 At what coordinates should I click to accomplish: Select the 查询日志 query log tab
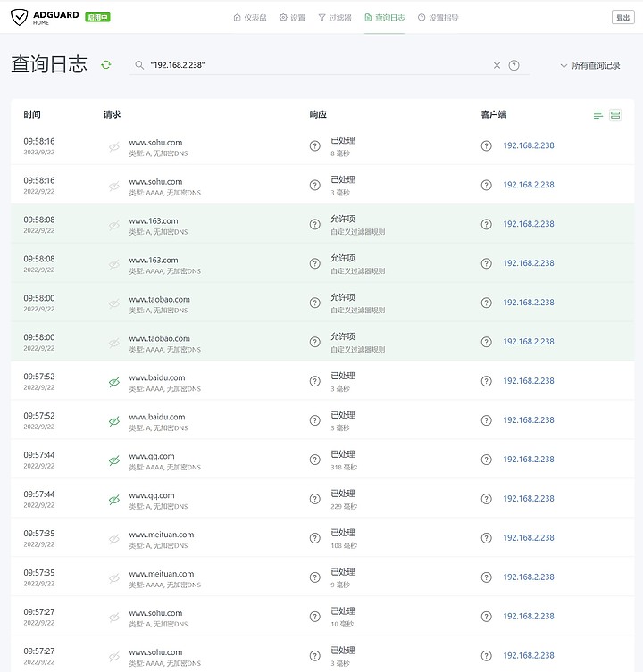pyautogui.click(x=385, y=18)
